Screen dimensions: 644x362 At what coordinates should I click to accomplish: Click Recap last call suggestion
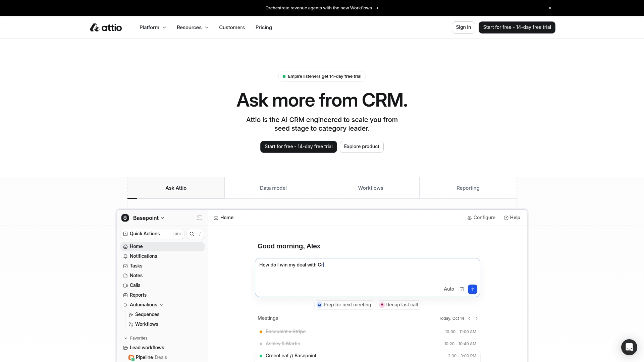point(399,305)
